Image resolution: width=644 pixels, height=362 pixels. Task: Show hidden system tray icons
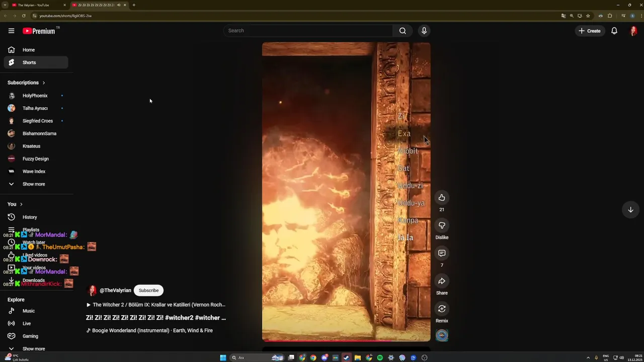tap(588, 357)
